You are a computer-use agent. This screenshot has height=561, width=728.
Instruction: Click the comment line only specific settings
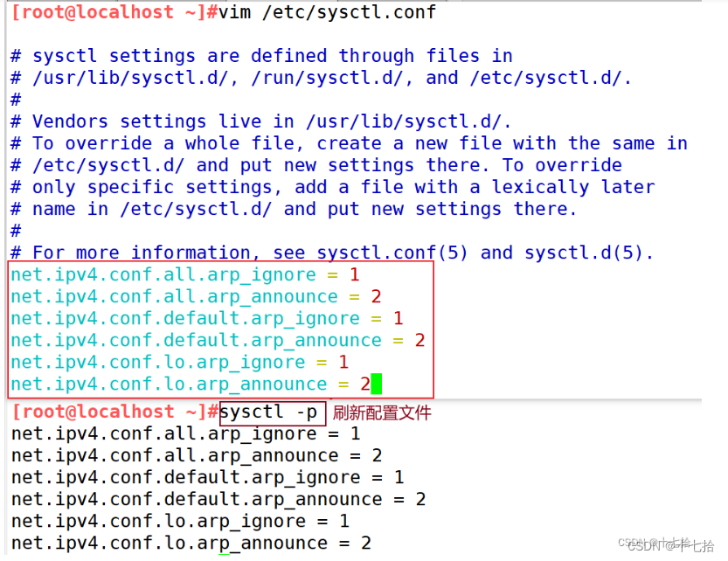(x=332, y=188)
